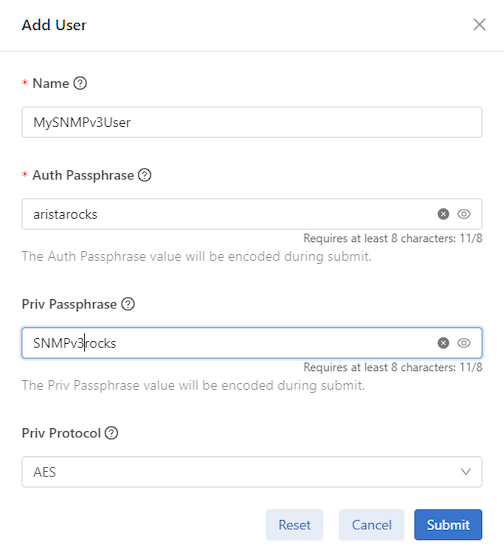504x554 pixels.
Task: Close the Add User dialog with X
Action: [479, 25]
